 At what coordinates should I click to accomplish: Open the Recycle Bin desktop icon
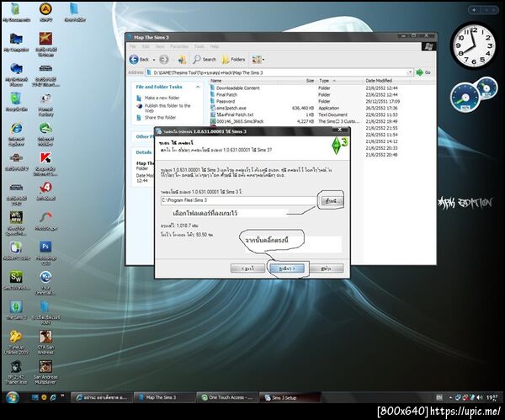[x=16, y=102]
